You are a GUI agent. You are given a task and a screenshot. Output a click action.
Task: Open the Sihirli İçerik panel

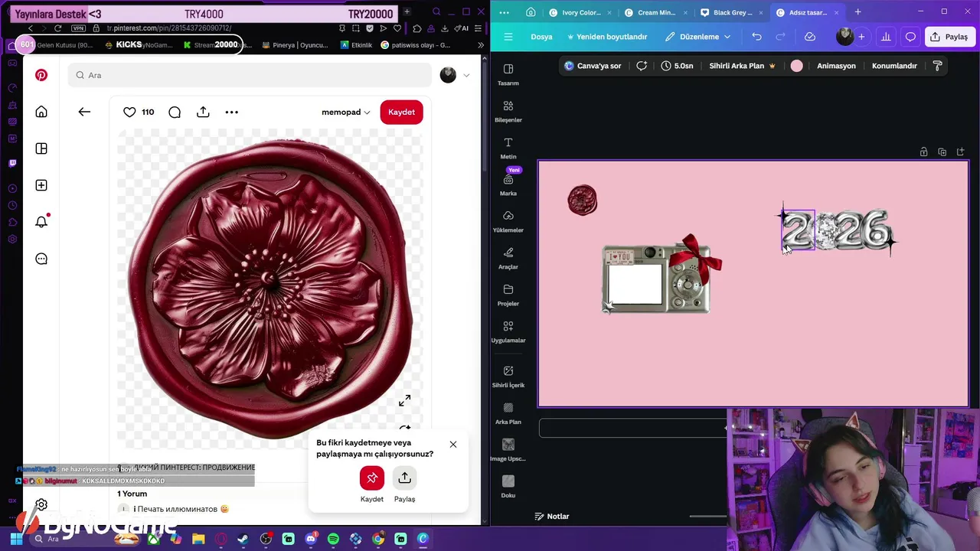click(x=508, y=376)
